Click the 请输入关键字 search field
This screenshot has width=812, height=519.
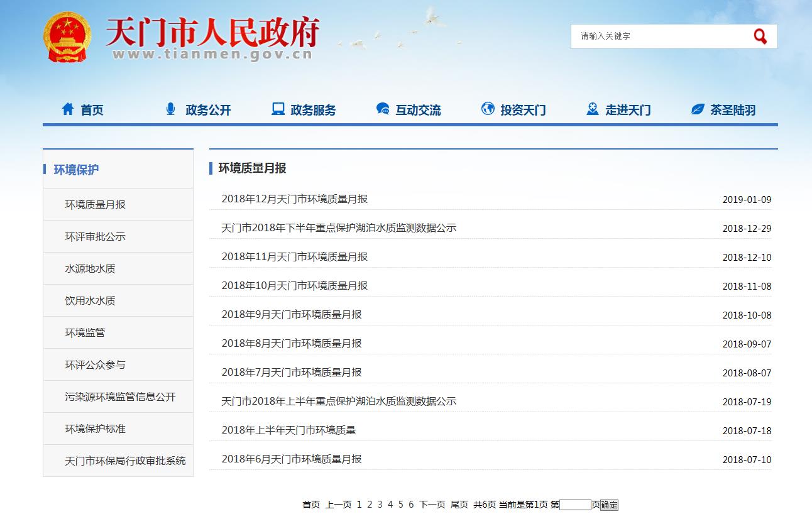point(660,36)
